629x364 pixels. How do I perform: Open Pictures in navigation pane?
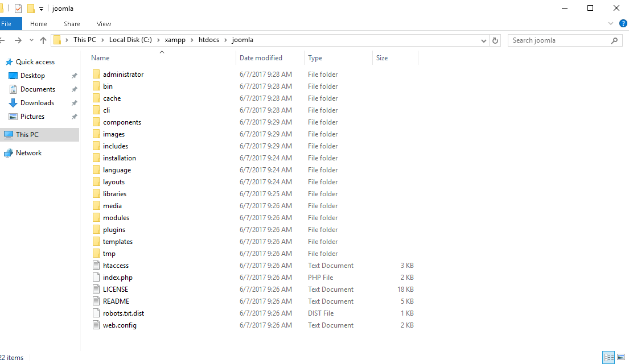tap(32, 116)
